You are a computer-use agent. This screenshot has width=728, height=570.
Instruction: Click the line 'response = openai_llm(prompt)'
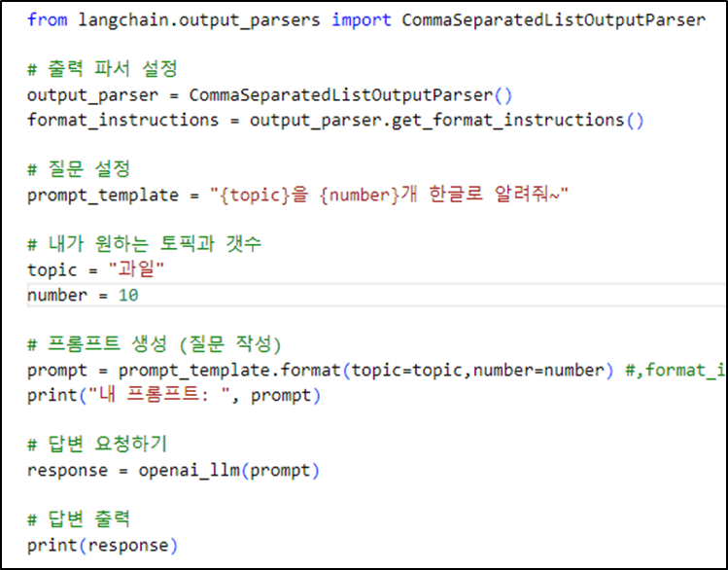pos(173,471)
